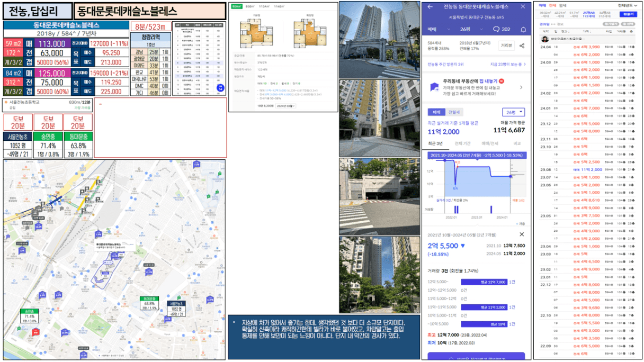Click the DMC row in 청량리역 table
Viewport: 644px width, 362px height.
pyautogui.click(x=151, y=85)
